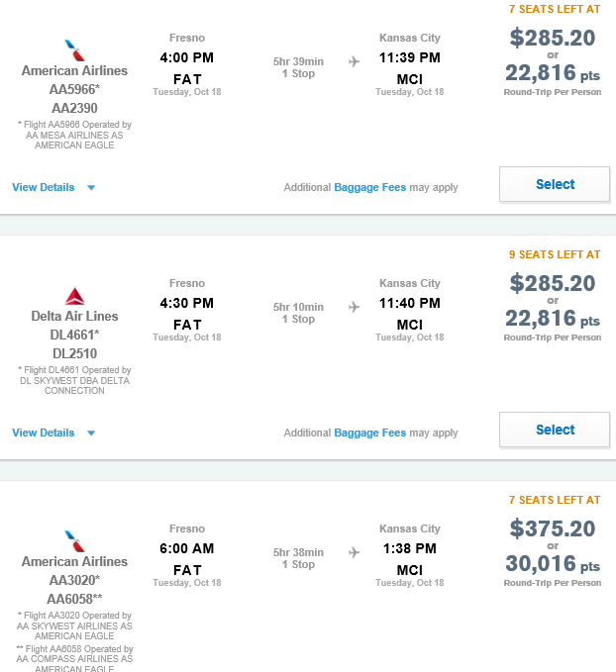Click the airplane icon for the 5hr 38min flight
This screenshot has height=672, width=616.
point(354,552)
